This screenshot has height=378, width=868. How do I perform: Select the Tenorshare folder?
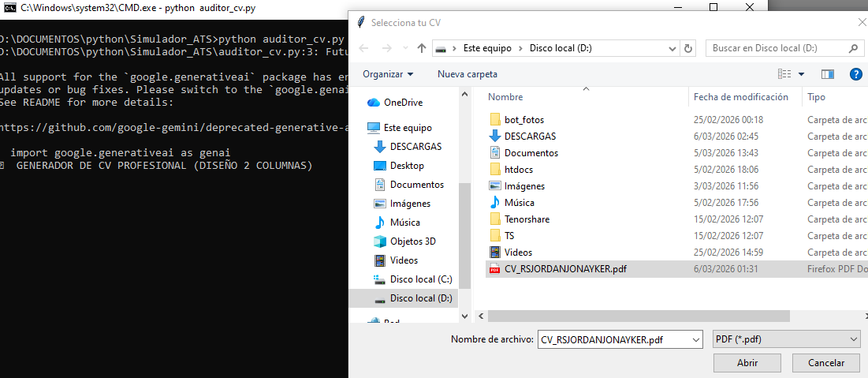point(527,219)
